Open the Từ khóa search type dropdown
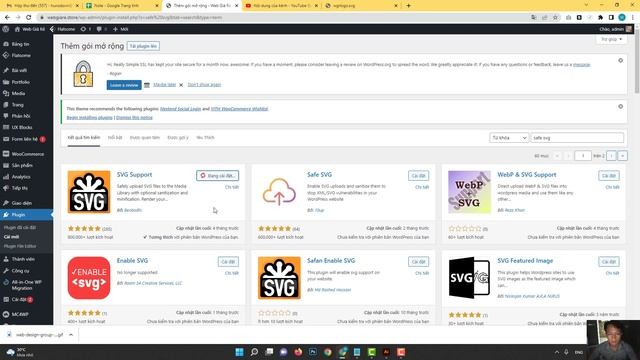The width and height of the screenshot is (640, 360). tap(509, 138)
